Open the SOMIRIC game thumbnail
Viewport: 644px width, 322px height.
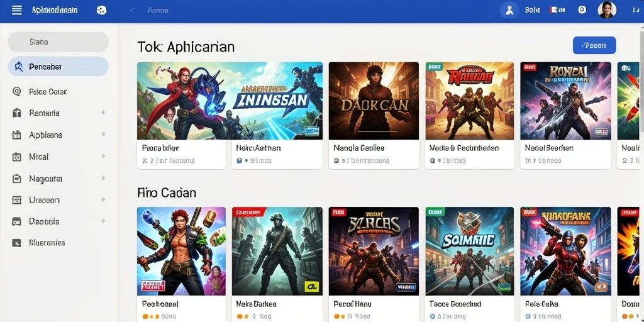click(469, 251)
